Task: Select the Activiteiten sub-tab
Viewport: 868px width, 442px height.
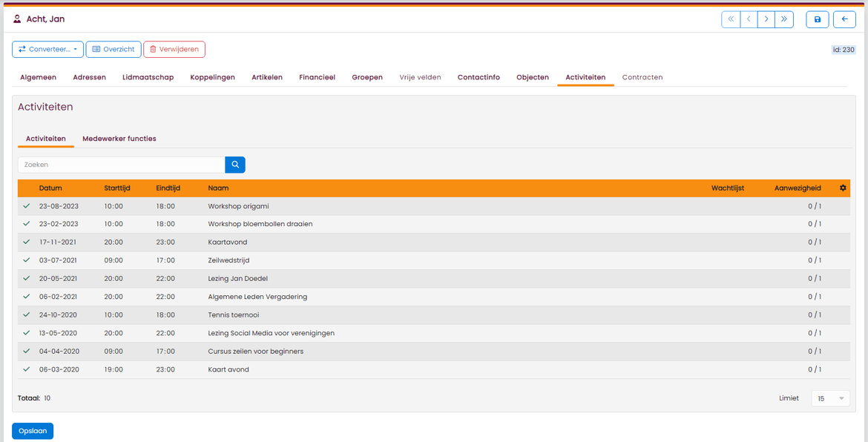Action: [46, 139]
